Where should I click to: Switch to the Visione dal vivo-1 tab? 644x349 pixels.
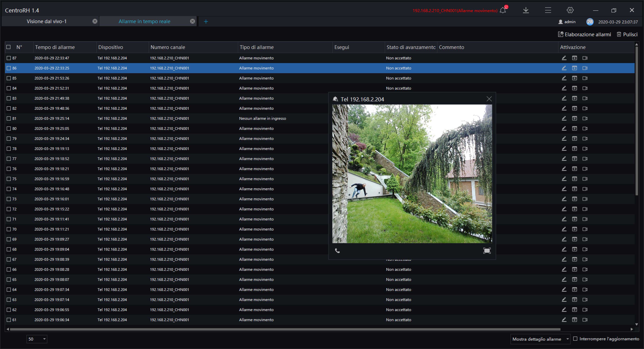point(46,21)
